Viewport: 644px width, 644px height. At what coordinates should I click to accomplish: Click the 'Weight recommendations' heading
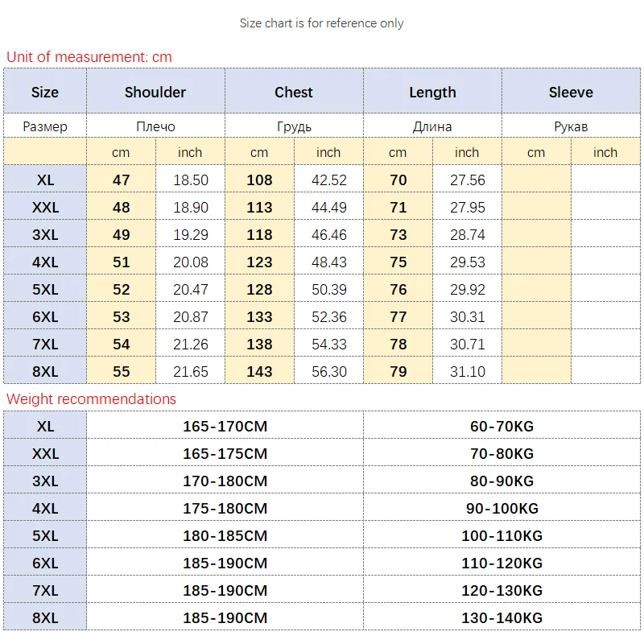click(91, 399)
